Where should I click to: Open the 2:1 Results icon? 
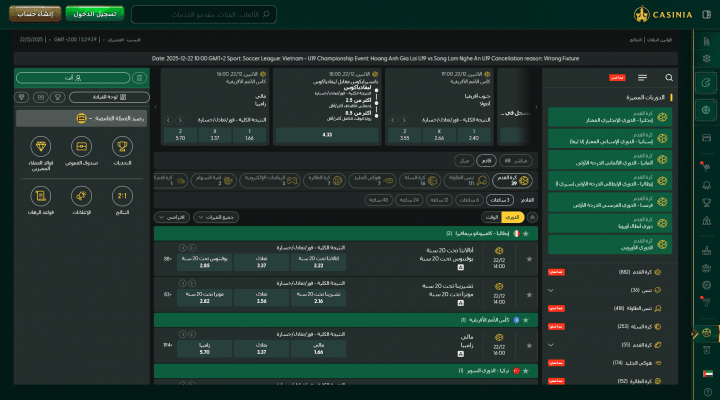pyautogui.click(x=121, y=197)
